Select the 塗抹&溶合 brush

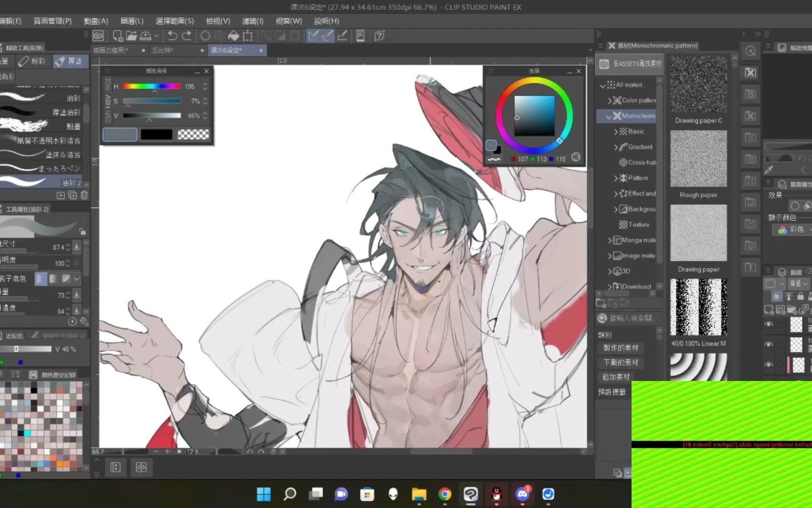pyautogui.click(x=42, y=154)
